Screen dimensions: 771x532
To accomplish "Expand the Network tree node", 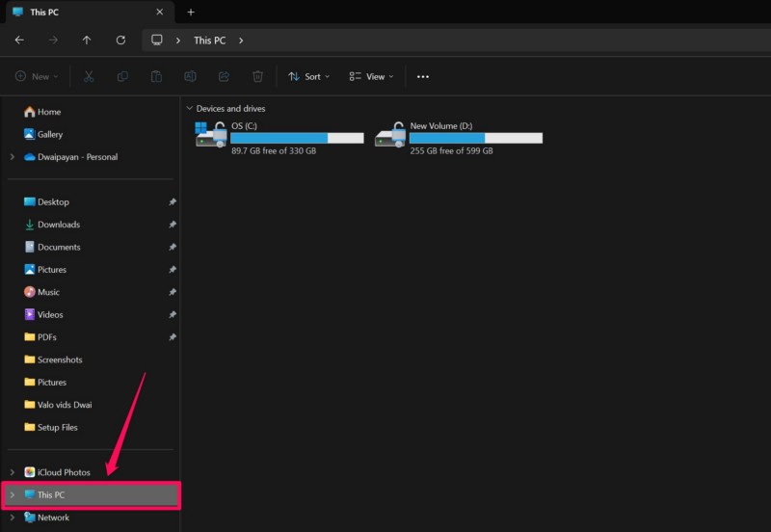I will (x=12, y=518).
